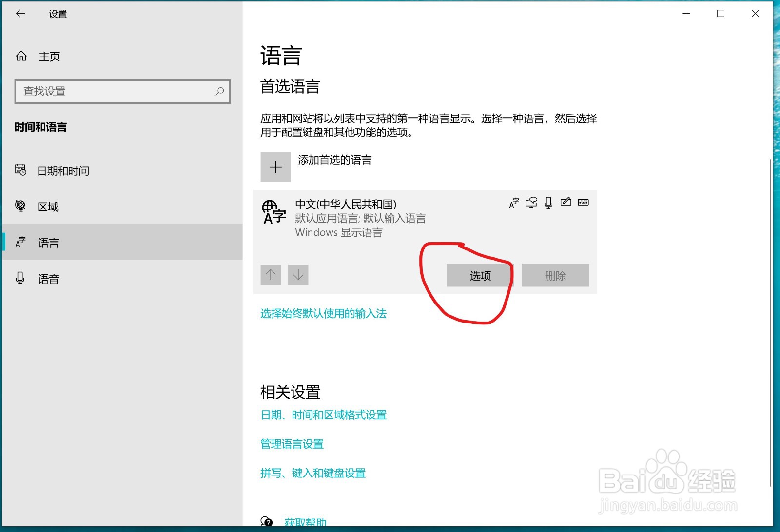Minimize the Settings window
Viewport: 780px width, 532px height.
686,14
